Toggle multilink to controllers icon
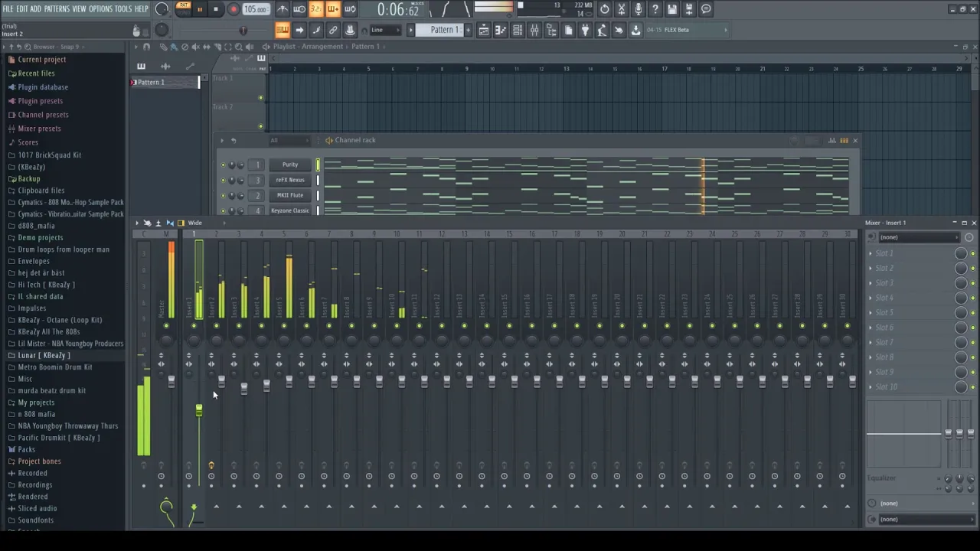980x551 pixels. click(x=350, y=30)
